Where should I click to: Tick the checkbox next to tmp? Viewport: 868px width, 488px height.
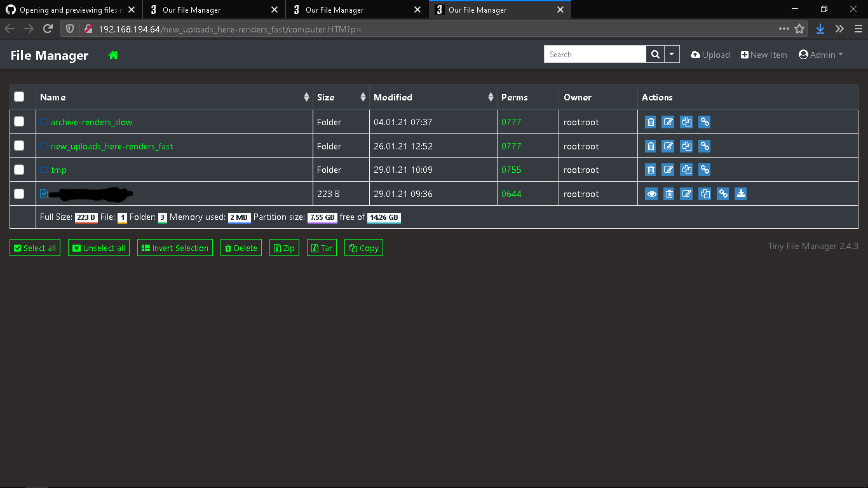pos(20,170)
